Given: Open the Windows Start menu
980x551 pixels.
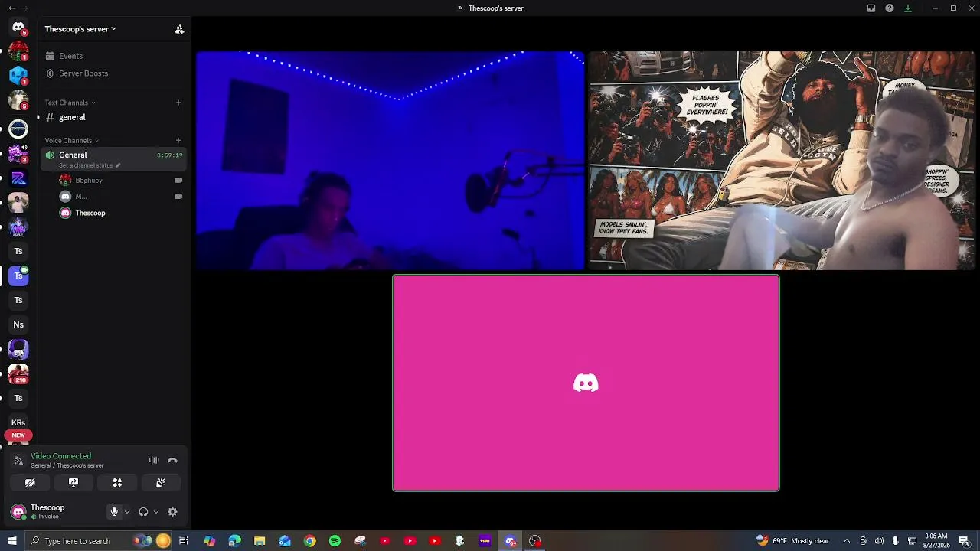Looking at the screenshot, I should (x=11, y=541).
